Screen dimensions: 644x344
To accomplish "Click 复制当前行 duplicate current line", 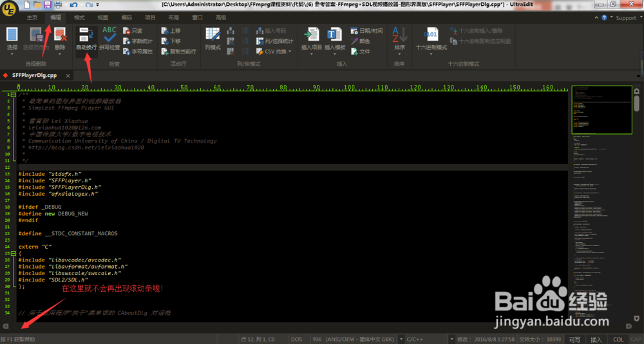I will click(178, 52).
